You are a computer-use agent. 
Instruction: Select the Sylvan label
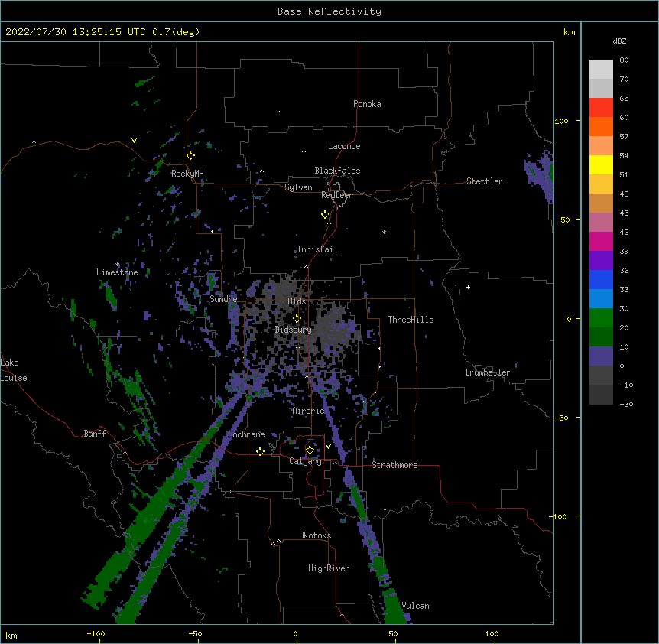(298, 187)
